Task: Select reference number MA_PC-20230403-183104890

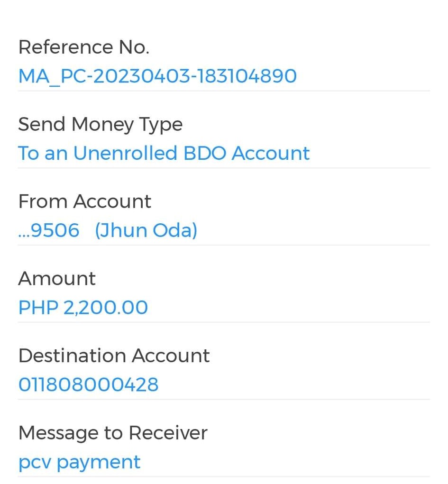Action: coord(157,76)
